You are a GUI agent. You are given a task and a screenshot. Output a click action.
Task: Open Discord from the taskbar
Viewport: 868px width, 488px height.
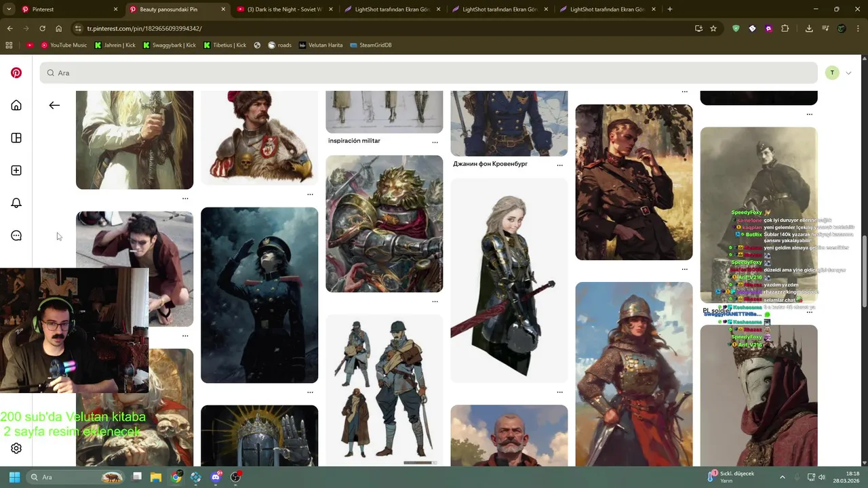point(216,477)
